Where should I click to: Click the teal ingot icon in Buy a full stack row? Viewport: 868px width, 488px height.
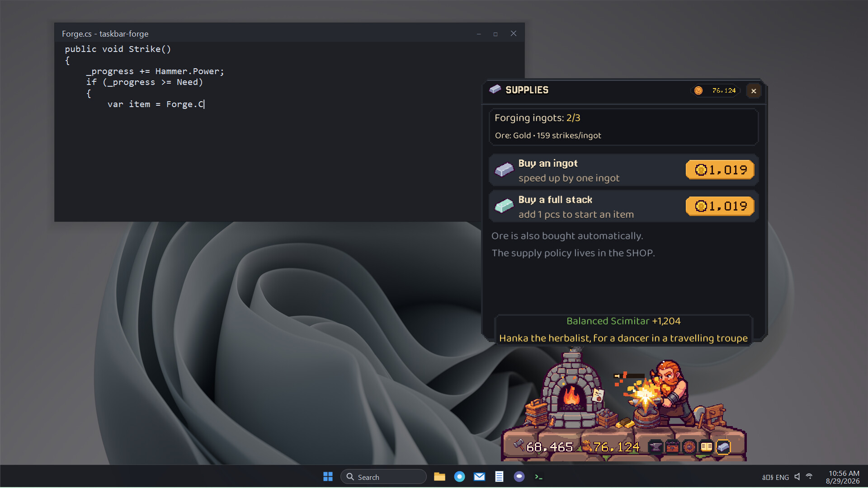(x=504, y=206)
